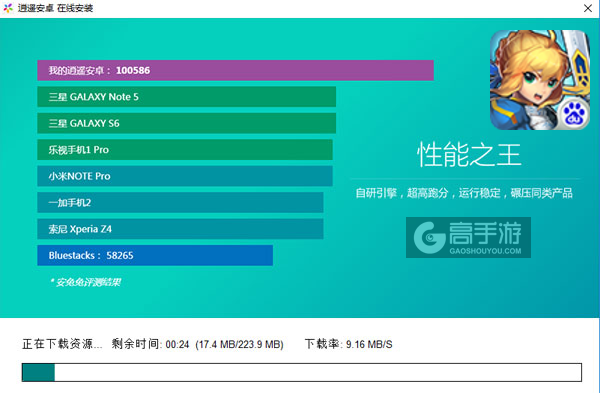The image size is (600, 393).
Task: Click the 下载率 9.16 MB/S speed text
Action: coord(348,344)
